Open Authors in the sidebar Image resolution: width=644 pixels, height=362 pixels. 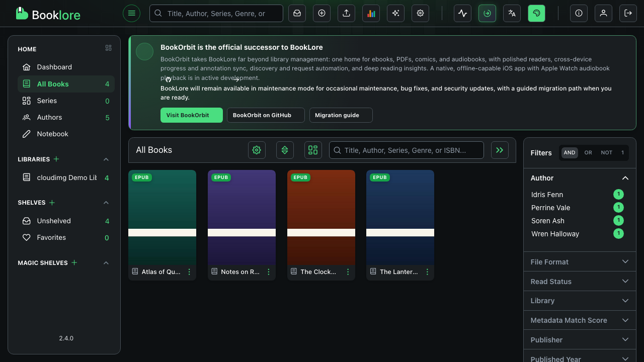click(x=66, y=117)
